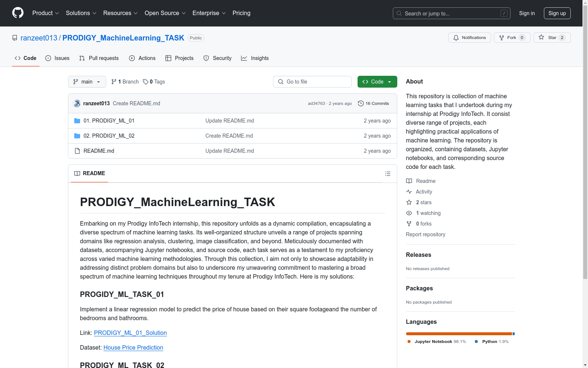Click Report repository

pos(426,234)
